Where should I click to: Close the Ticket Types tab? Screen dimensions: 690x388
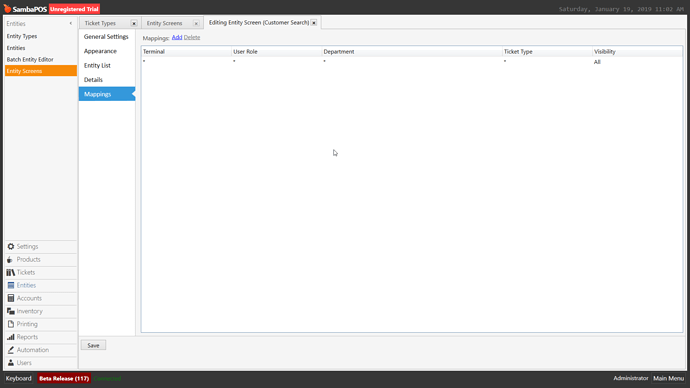[134, 23]
